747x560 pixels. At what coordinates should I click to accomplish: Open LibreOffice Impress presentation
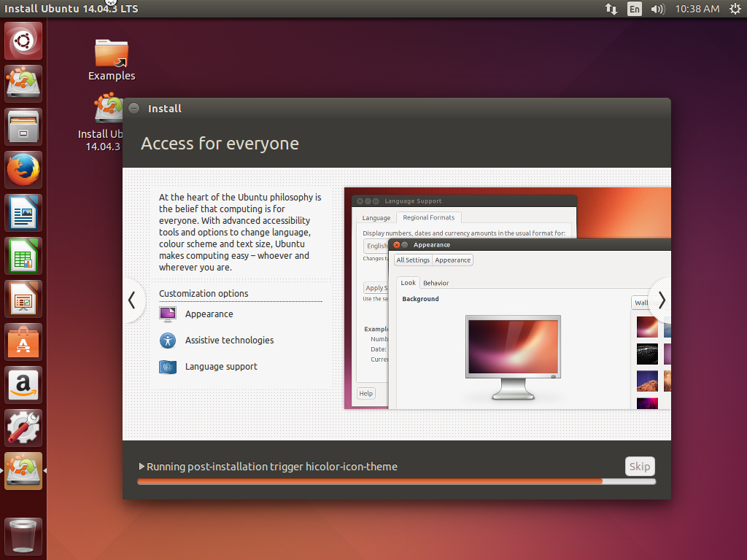click(x=23, y=299)
